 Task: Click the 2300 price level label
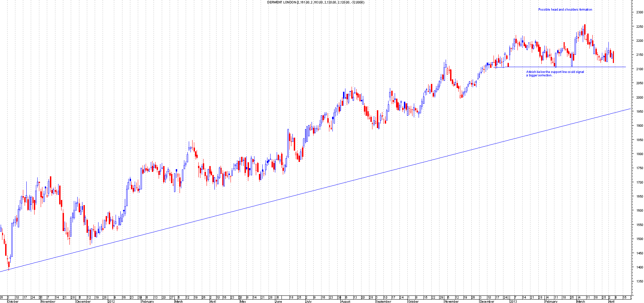(639, 12)
